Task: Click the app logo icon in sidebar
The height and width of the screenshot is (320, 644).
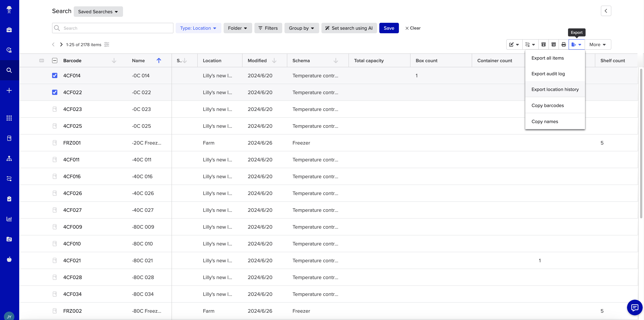Action: (x=9, y=10)
